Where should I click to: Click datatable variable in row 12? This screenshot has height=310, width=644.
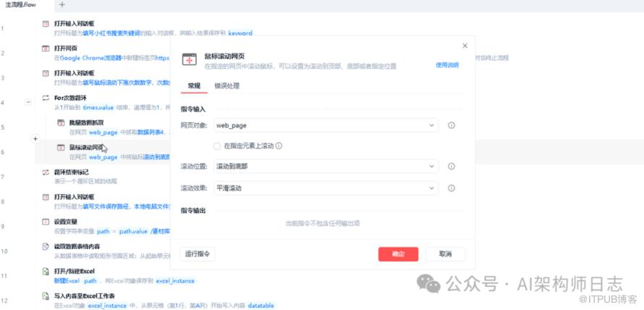(260, 306)
